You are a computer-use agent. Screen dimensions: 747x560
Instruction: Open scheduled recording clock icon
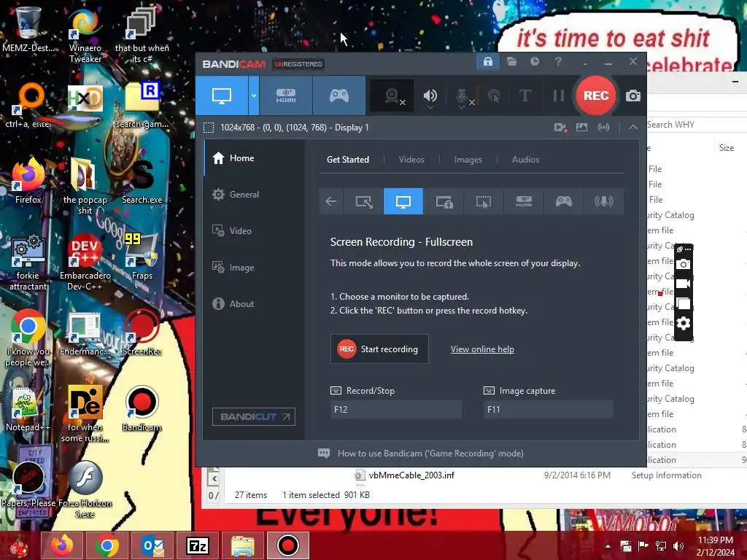pyautogui.click(x=535, y=61)
